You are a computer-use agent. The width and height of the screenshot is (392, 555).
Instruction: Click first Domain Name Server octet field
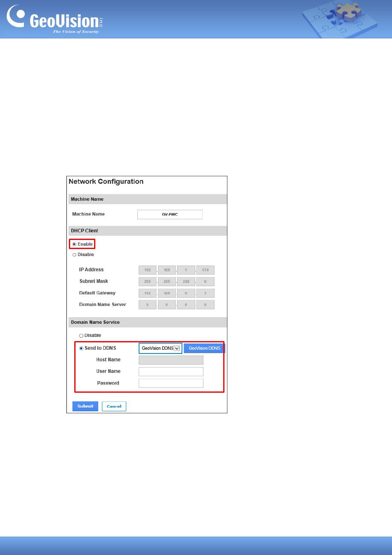click(147, 305)
